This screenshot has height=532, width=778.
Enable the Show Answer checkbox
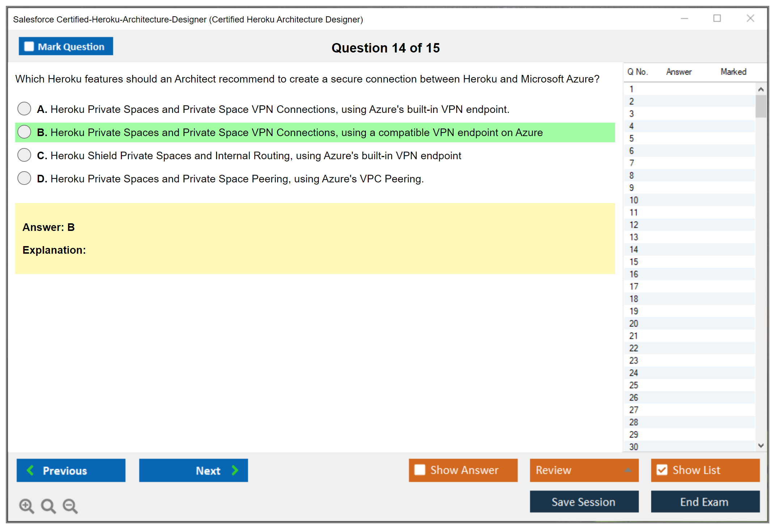pos(420,470)
